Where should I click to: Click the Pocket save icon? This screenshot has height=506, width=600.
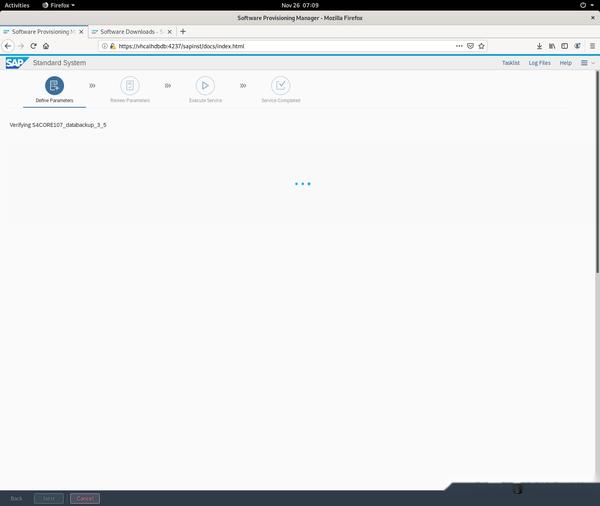click(x=470, y=46)
